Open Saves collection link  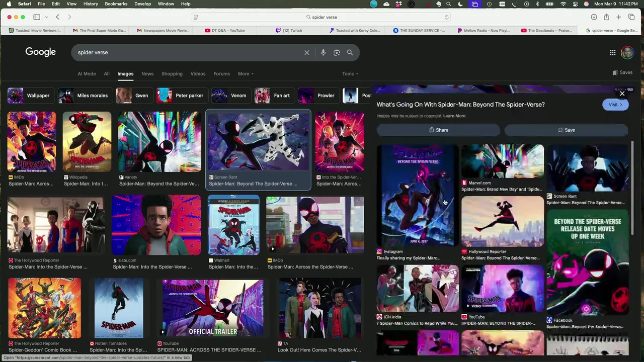[x=622, y=72]
